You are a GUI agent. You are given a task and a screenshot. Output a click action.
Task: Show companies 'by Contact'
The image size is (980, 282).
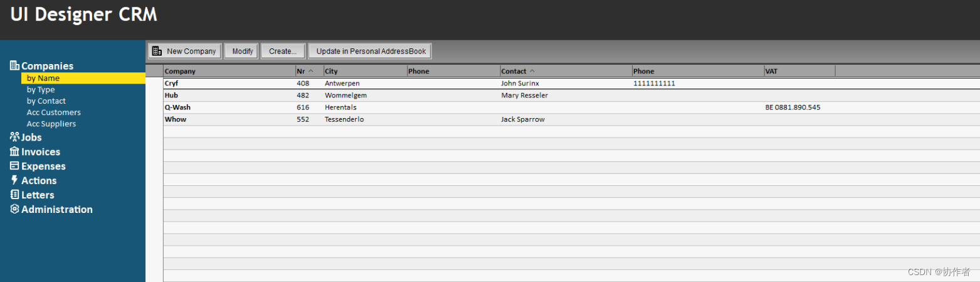click(46, 101)
